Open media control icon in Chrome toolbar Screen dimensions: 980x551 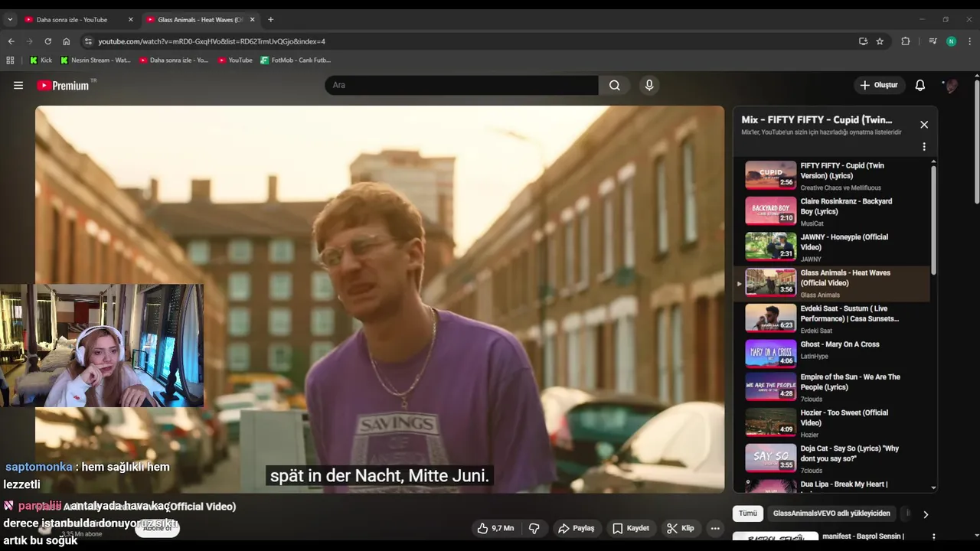click(x=933, y=41)
